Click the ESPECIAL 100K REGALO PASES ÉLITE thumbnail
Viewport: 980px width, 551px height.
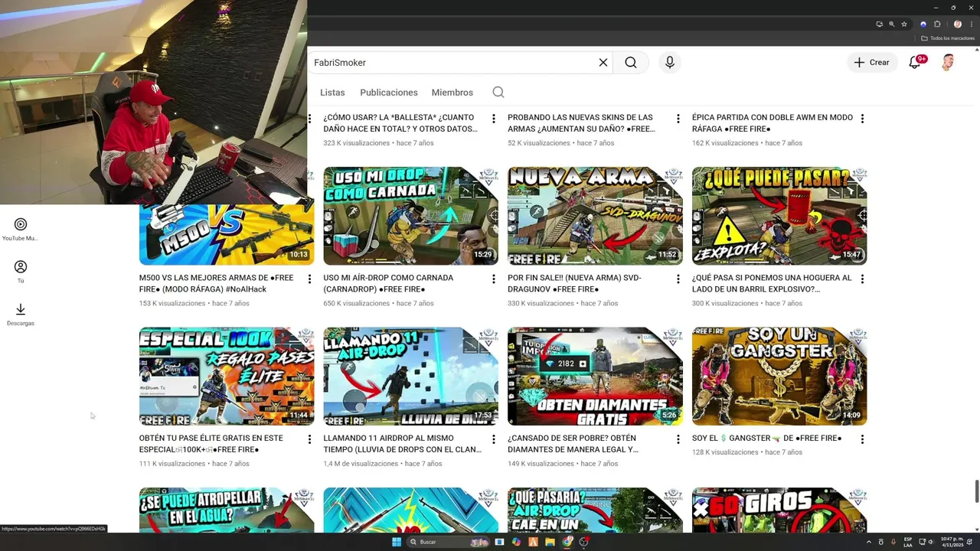pos(227,376)
